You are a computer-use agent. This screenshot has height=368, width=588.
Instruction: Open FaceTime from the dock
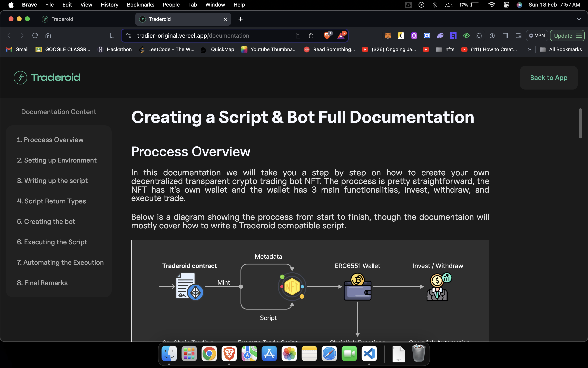(x=349, y=353)
